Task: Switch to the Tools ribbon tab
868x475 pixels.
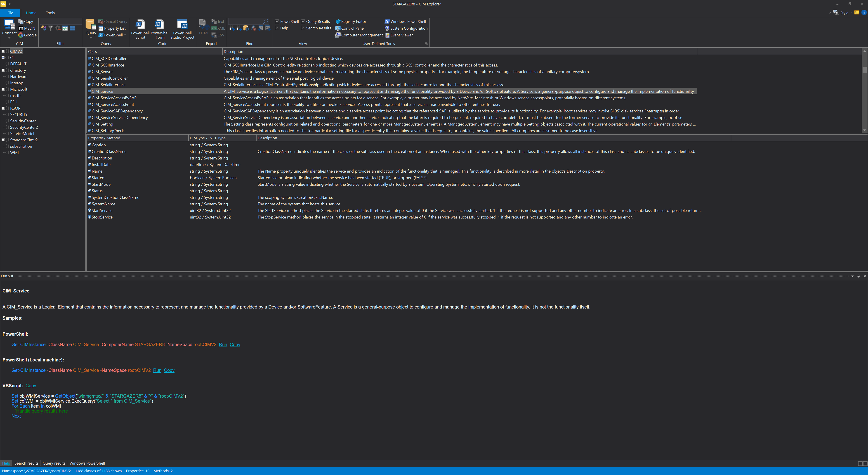Action: pyautogui.click(x=50, y=13)
